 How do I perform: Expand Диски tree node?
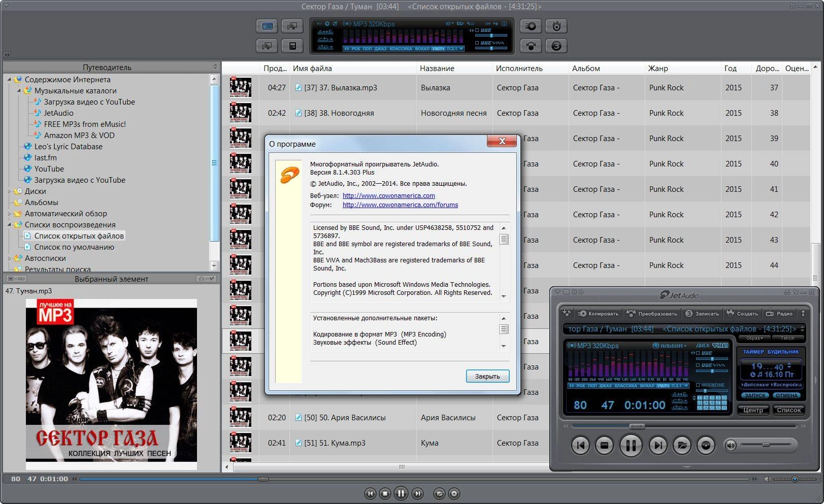pos(9,191)
